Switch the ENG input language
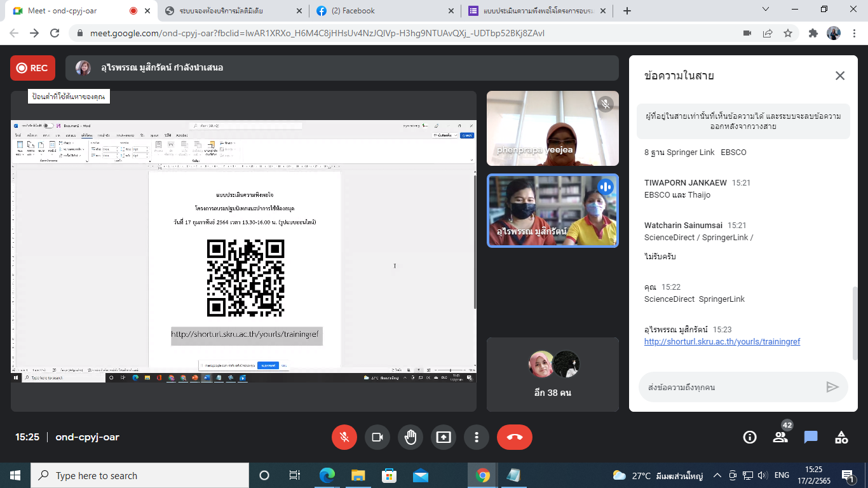 click(782, 475)
